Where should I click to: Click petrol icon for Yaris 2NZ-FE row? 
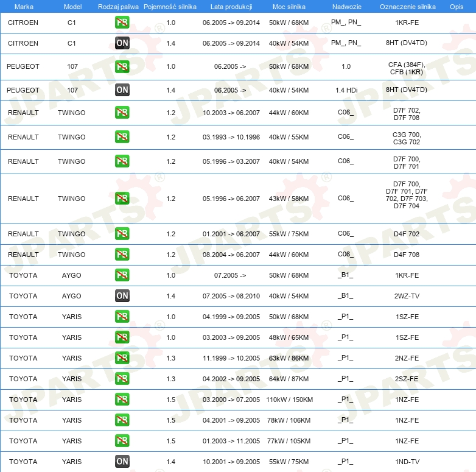[x=122, y=358]
